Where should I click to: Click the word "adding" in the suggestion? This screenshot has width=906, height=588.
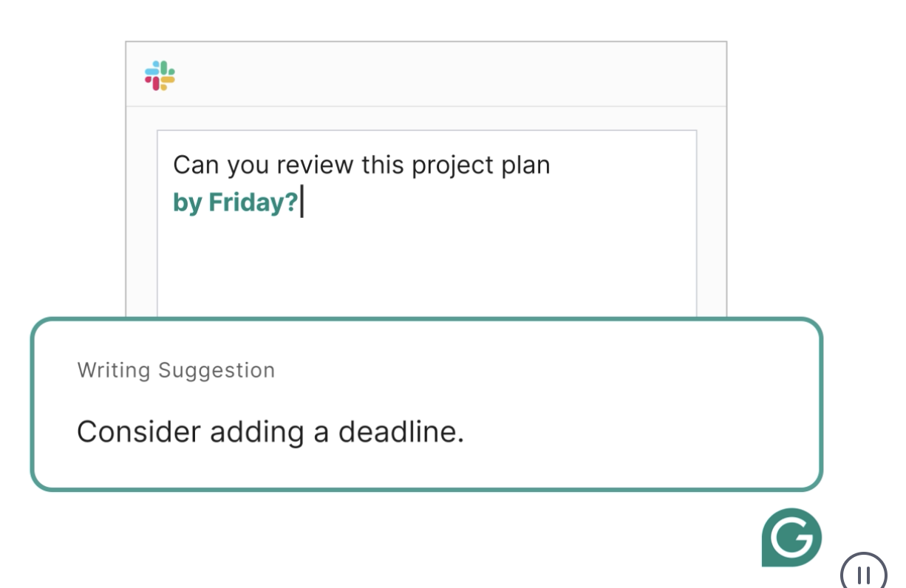click(256, 432)
